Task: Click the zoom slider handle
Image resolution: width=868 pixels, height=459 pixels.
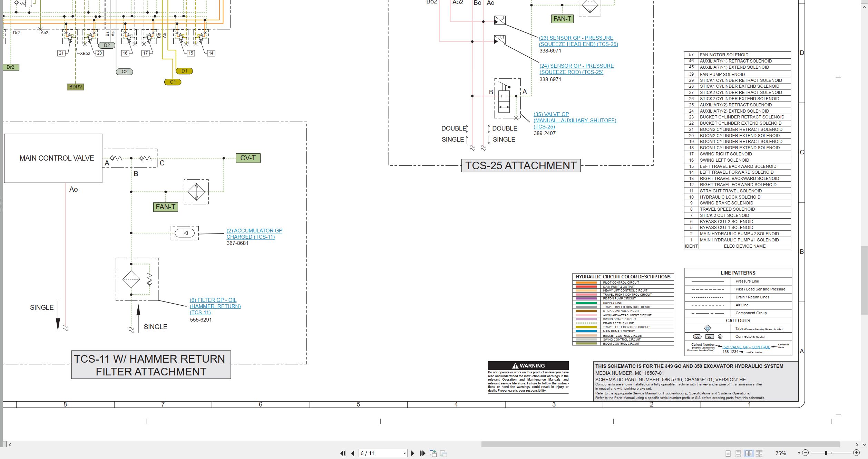Action: click(x=826, y=453)
